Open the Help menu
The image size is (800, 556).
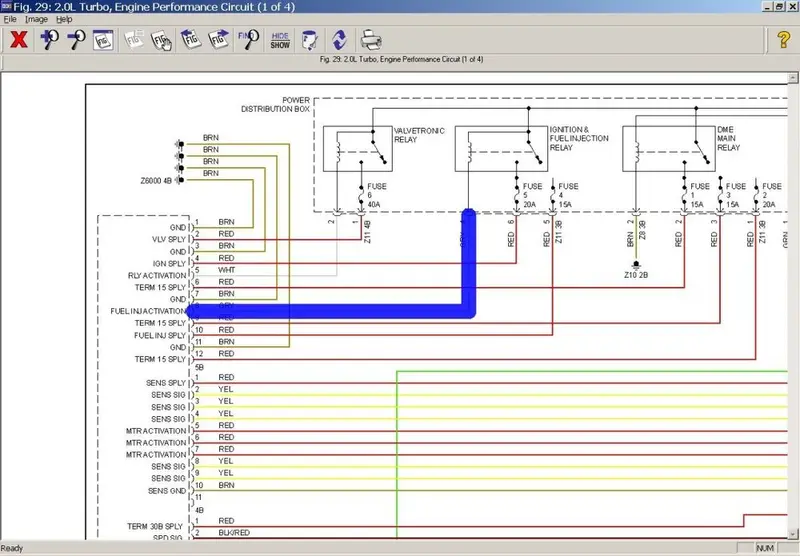(x=64, y=19)
